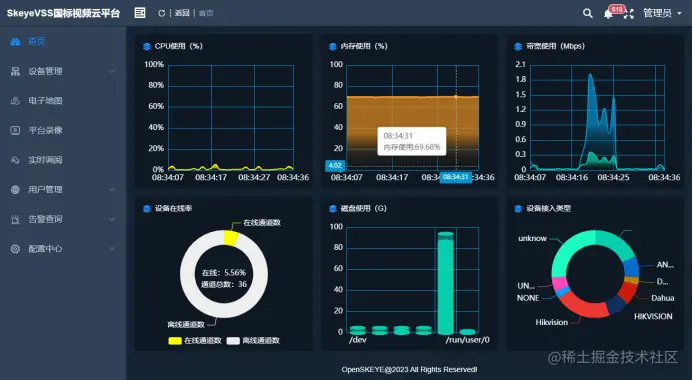Expand the 设备管理 chevron

click(x=112, y=71)
